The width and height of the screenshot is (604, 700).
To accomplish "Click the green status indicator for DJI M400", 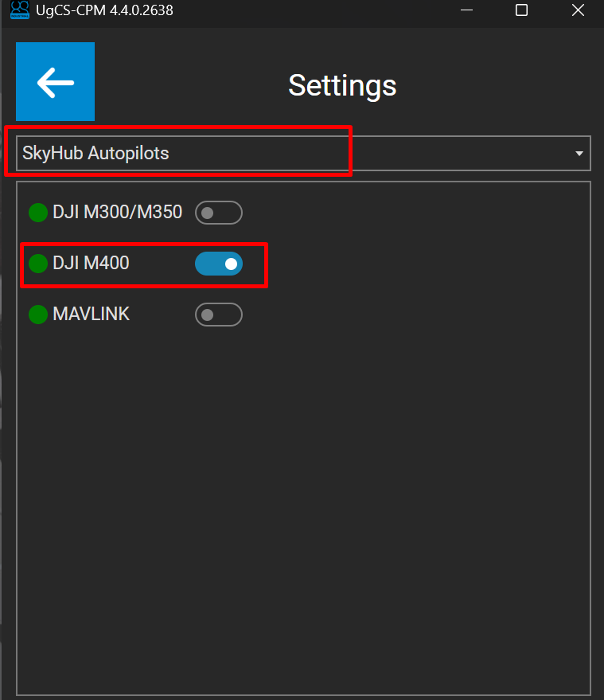I will (38, 264).
